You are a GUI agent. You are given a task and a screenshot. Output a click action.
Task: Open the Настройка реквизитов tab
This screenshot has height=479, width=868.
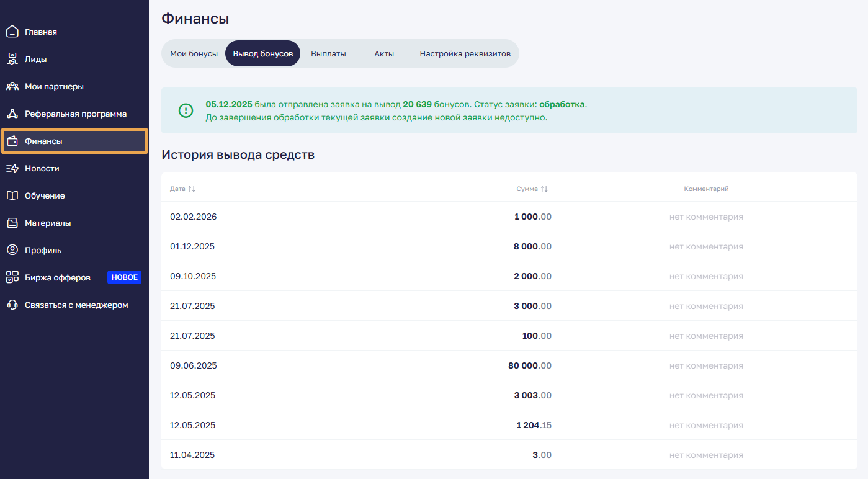point(465,54)
